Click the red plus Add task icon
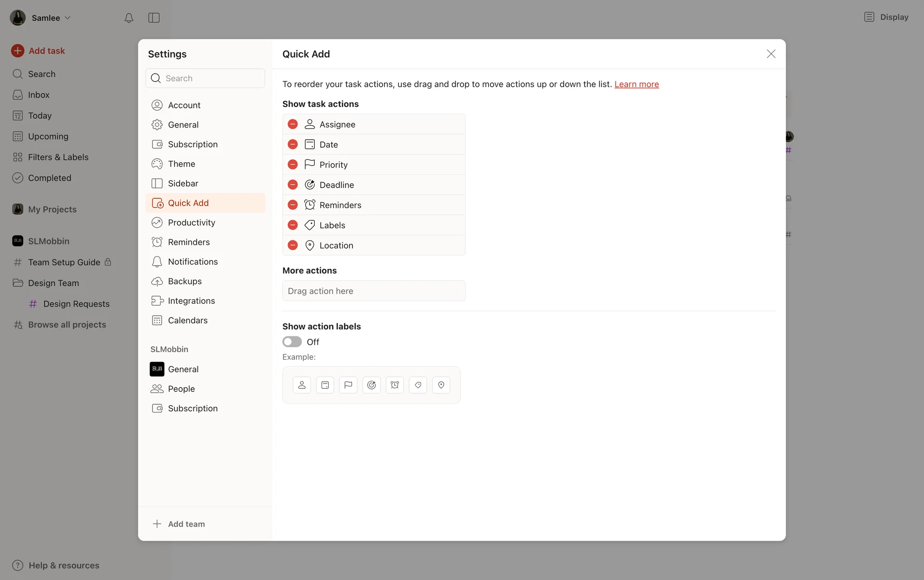924x580 pixels. (x=18, y=51)
